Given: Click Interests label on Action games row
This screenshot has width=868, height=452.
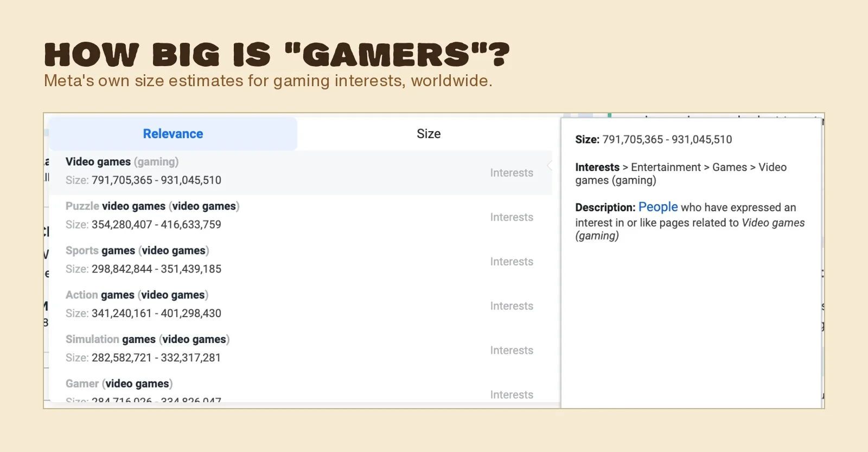Looking at the screenshot, I should [x=512, y=306].
